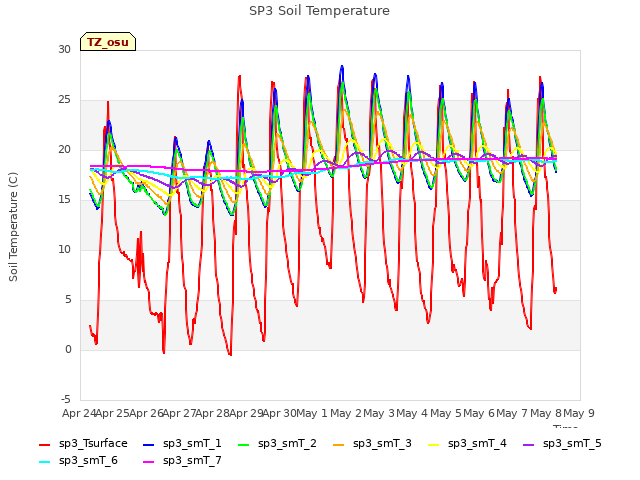The image size is (640, 480).
Task: Select the sp3_smT_4 legend label
Action: point(477,443)
